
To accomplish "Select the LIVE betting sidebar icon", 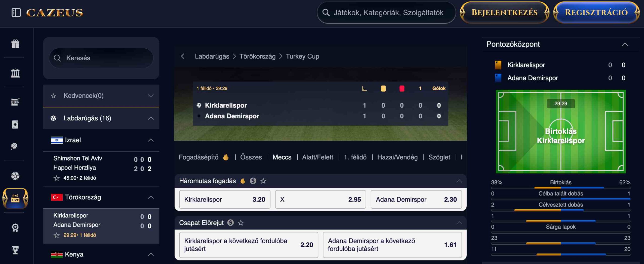I will 15,199.
